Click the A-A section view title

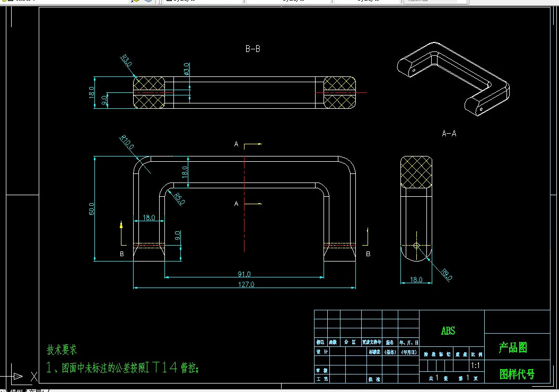(x=449, y=133)
